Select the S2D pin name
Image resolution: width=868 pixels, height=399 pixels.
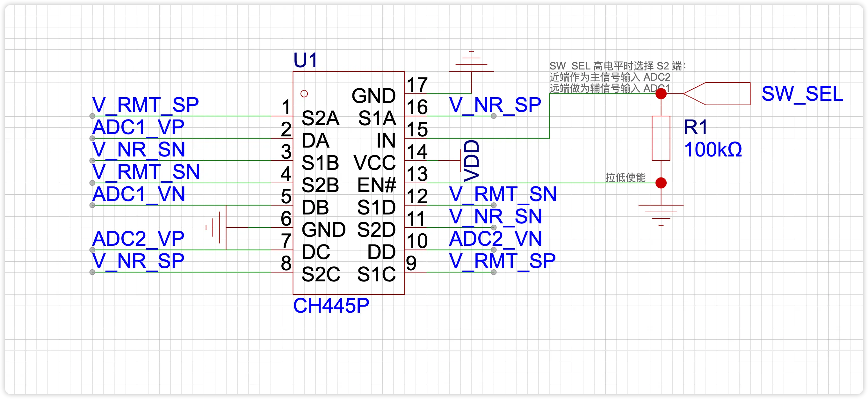click(x=376, y=230)
